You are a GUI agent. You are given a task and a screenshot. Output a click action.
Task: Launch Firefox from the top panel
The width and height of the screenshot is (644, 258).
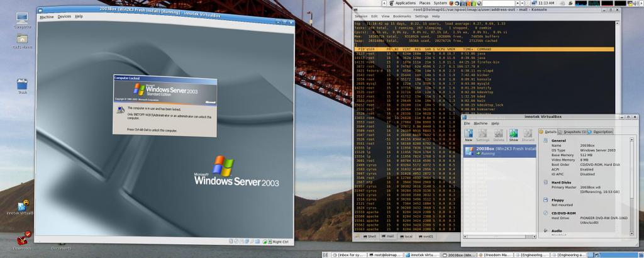coord(452,3)
